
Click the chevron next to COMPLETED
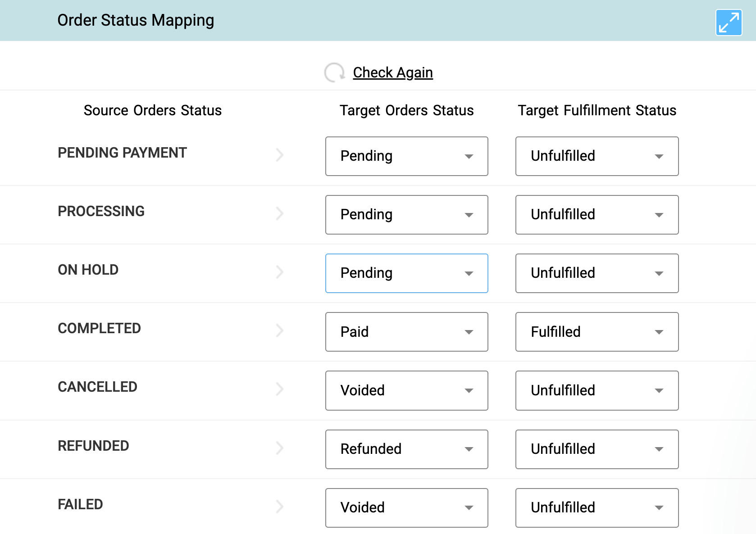pyautogui.click(x=280, y=330)
